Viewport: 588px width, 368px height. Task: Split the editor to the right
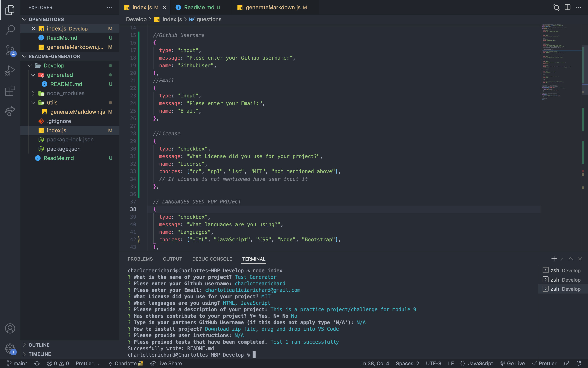tap(568, 8)
